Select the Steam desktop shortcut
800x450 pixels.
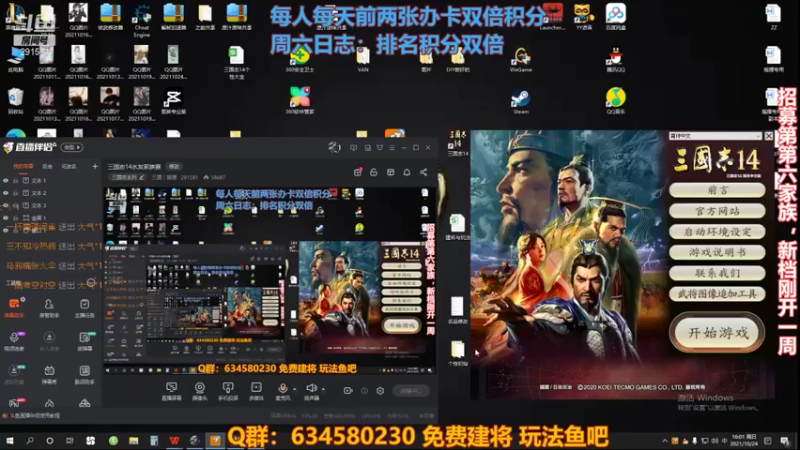(521, 101)
